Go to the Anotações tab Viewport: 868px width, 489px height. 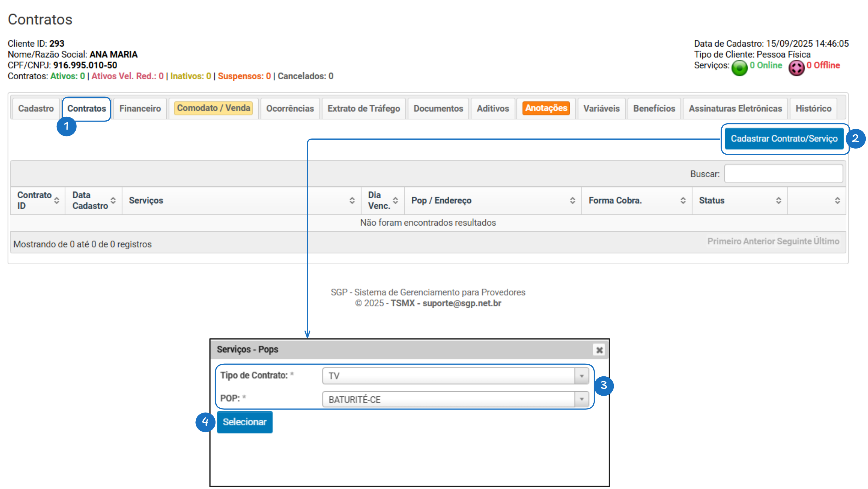546,108
